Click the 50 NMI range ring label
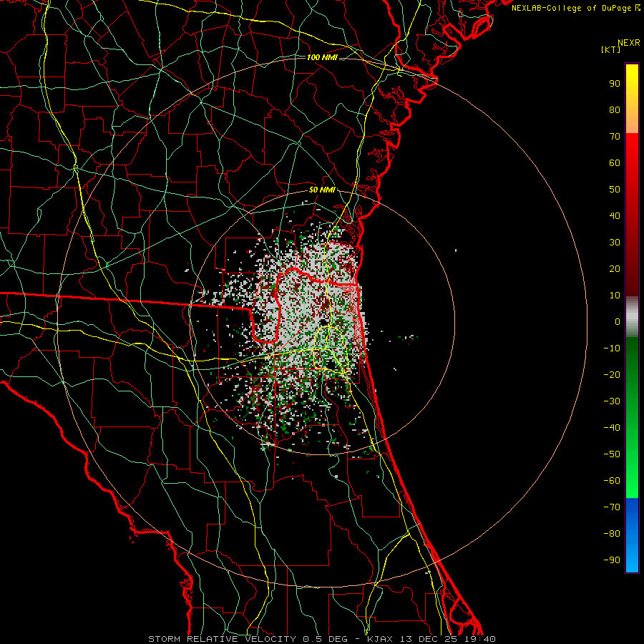 322,190
